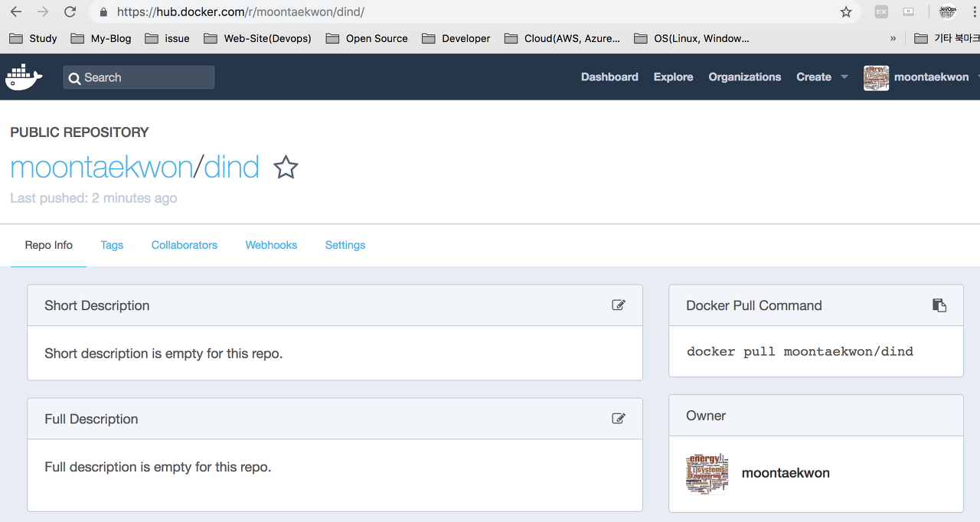Open the issue bookmark folder
This screenshot has width=980, height=522.
167,38
